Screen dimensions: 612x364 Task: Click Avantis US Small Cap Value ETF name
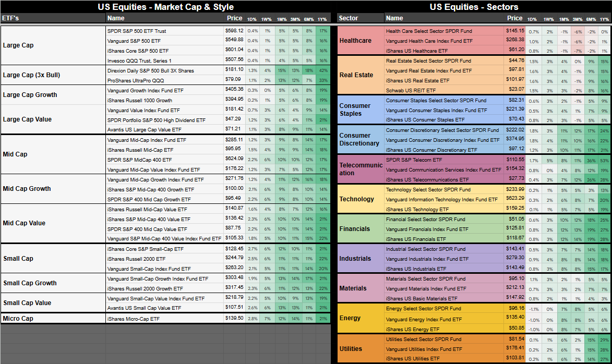click(x=144, y=308)
